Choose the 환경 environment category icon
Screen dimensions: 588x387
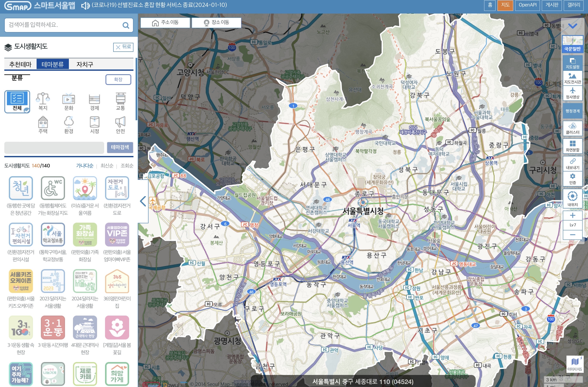click(69, 125)
